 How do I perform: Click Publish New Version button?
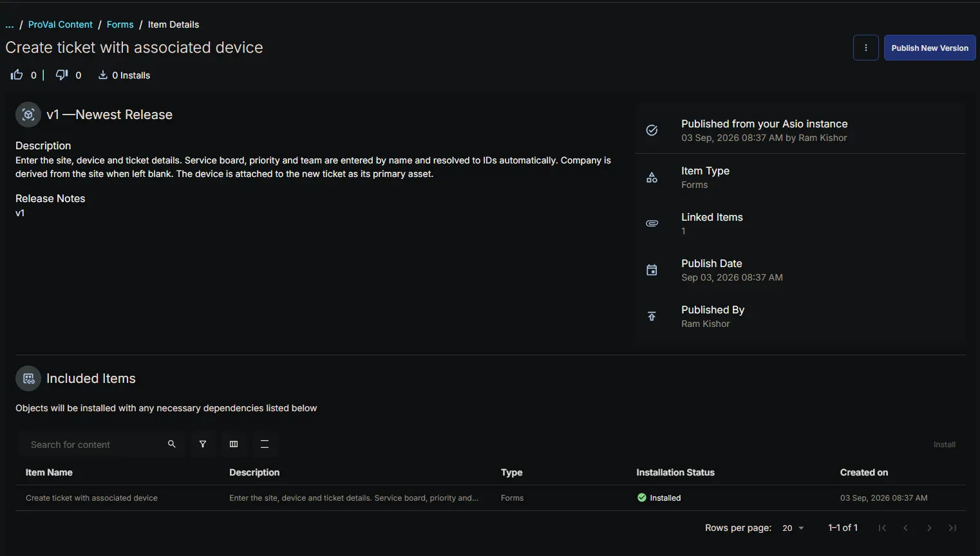pos(930,48)
